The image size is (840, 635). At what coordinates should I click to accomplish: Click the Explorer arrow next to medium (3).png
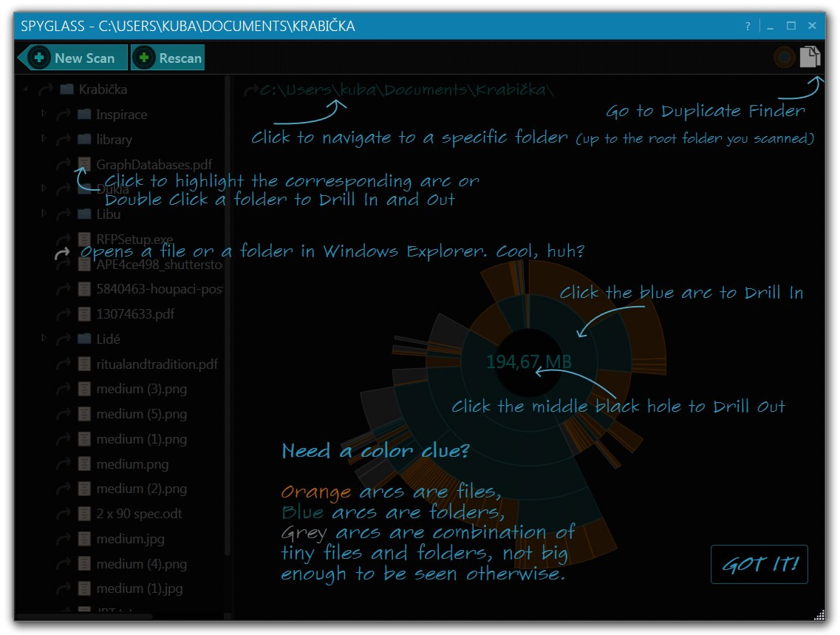[x=64, y=389]
